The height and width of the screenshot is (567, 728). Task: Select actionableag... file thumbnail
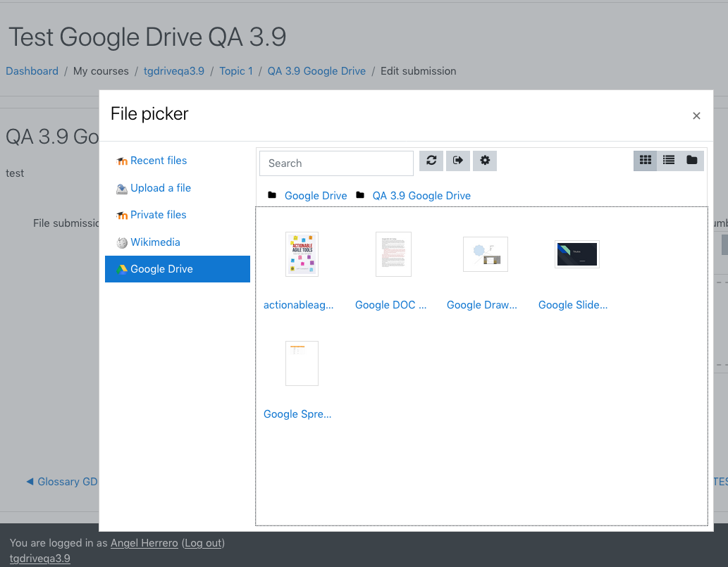coord(302,254)
